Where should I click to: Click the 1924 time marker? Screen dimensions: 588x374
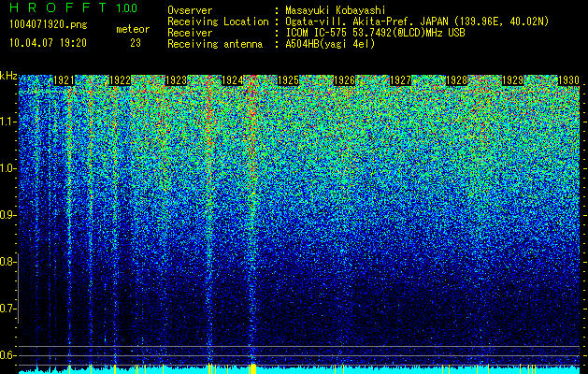click(x=232, y=80)
